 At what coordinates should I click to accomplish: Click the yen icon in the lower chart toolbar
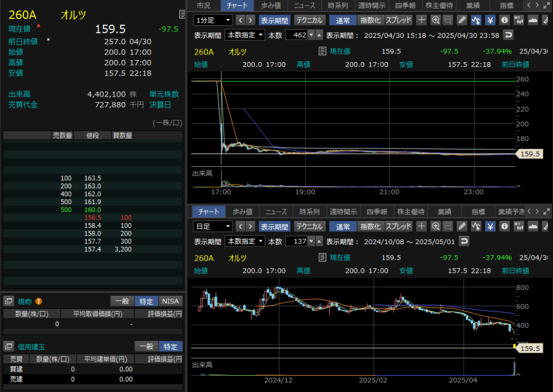(490, 226)
